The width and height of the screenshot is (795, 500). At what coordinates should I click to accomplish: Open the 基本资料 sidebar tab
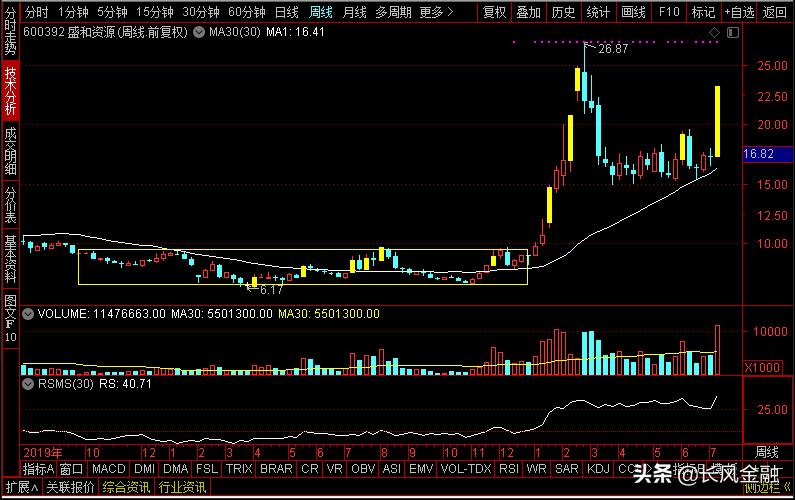pos(10,259)
